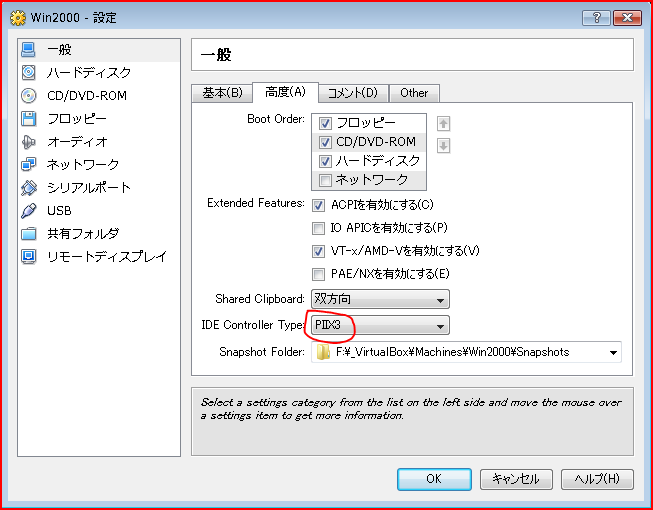The width and height of the screenshot is (653, 510).
Task: Move boot item down with arrow
Action: pyautogui.click(x=444, y=146)
